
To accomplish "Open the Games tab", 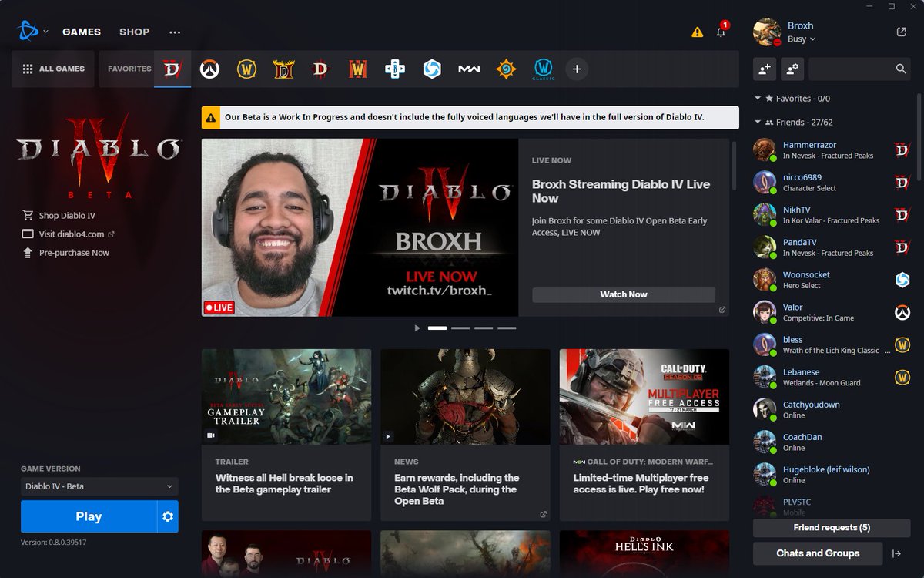I will [x=82, y=32].
